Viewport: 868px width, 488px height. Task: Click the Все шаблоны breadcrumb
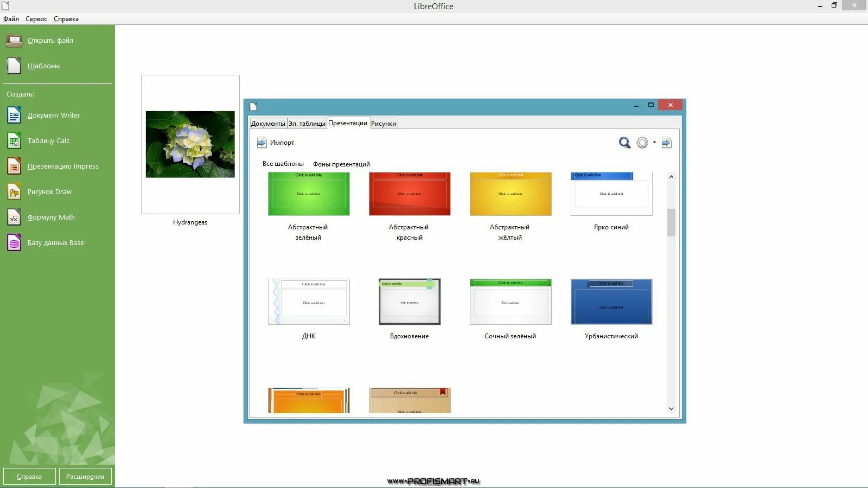[283, 164]
